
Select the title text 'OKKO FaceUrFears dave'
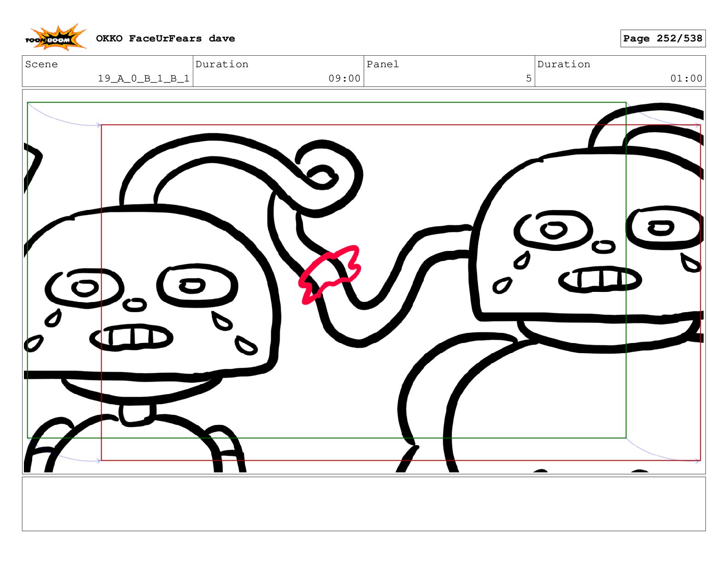click(165, 39)
